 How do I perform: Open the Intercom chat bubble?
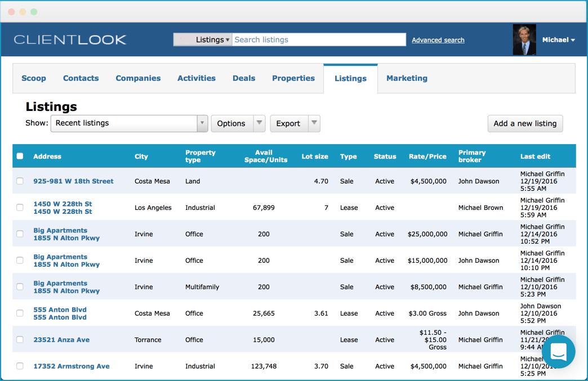[x=558, y=352]
